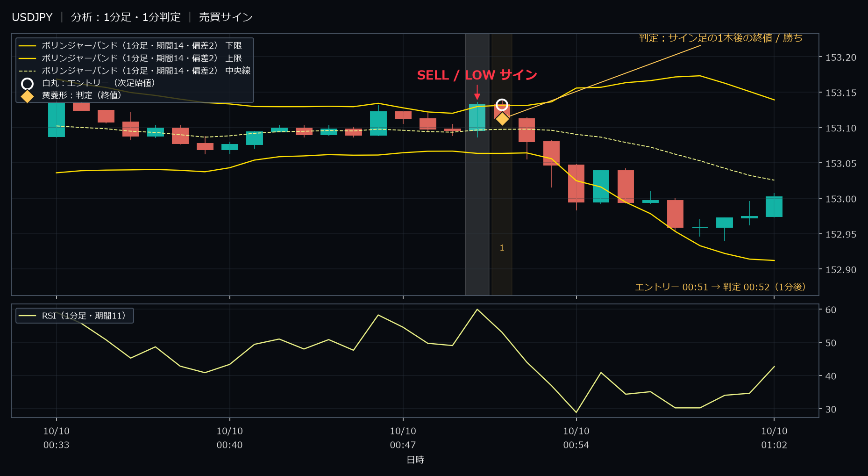868x476 pixels.
Task: Click the text 'エントリー 00:51 → 判定 00:52（1分後）'
Action: click(x=720, y=287)
